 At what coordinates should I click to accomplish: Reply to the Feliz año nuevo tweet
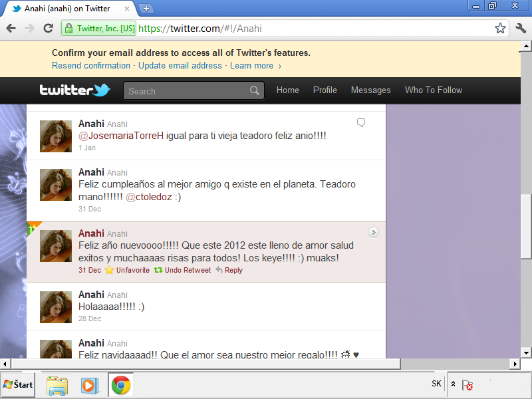click(x=229, y=270)
